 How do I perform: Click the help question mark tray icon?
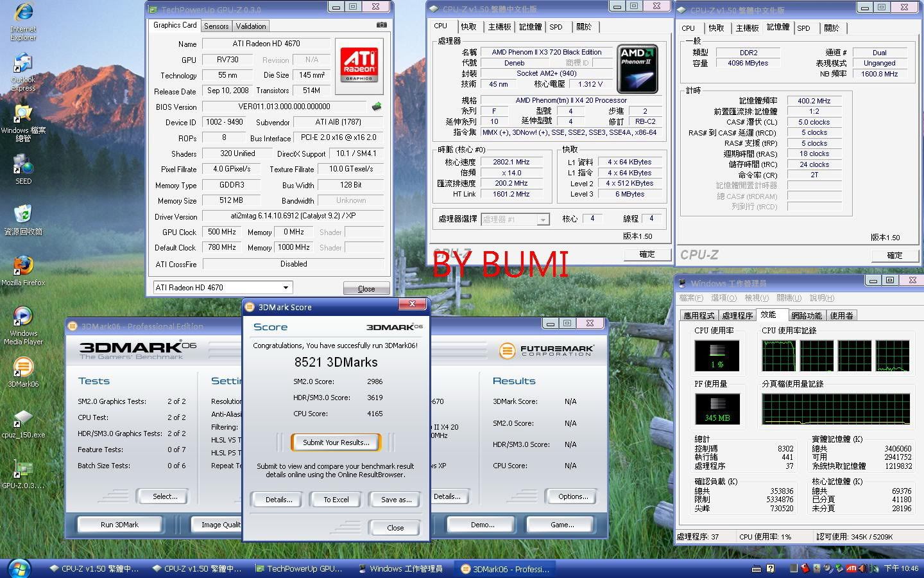point(771,568)
